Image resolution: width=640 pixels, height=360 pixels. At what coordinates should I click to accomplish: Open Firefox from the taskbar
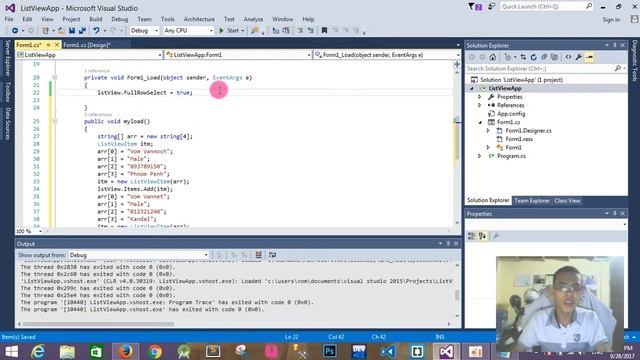tap(125, 351)
